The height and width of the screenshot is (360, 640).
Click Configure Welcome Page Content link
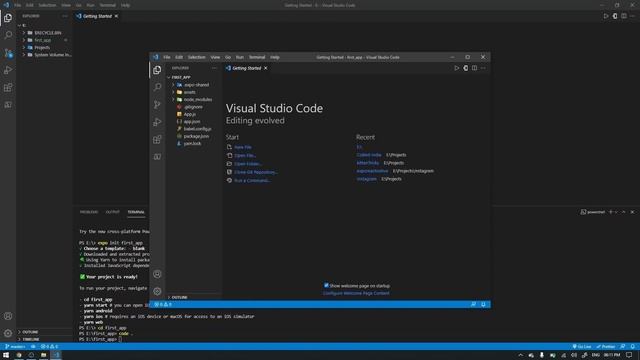tap(356, 293)
